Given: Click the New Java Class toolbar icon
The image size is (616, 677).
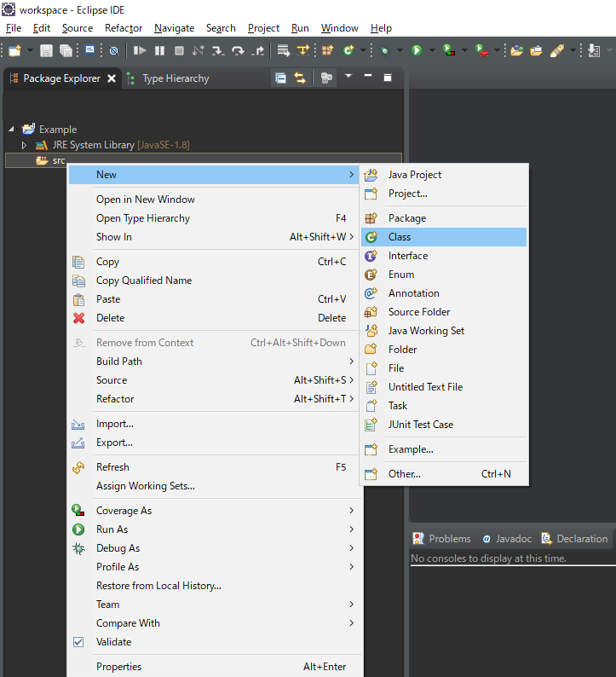Looking at the screenshot, I should pyautogui.click(x=348, y=50).
